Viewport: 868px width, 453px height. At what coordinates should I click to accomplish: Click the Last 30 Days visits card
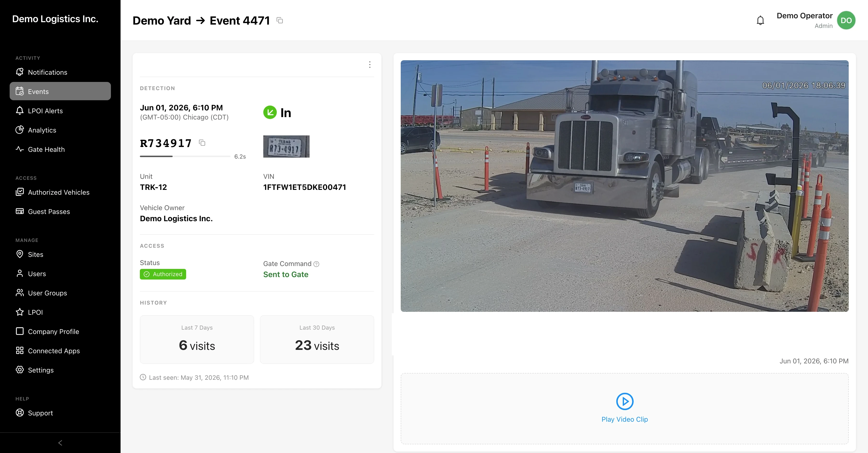coord(317,339)
